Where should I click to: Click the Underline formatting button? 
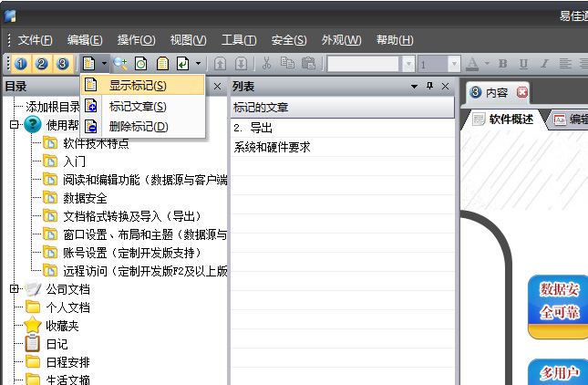tap(521, 64)
